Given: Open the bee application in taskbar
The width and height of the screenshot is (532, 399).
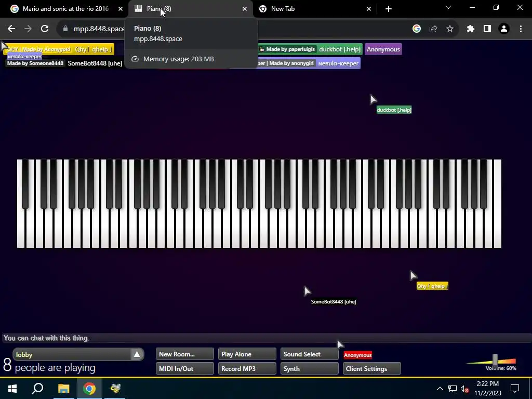Looking at the screenshot, I should [x=115, y=389].
